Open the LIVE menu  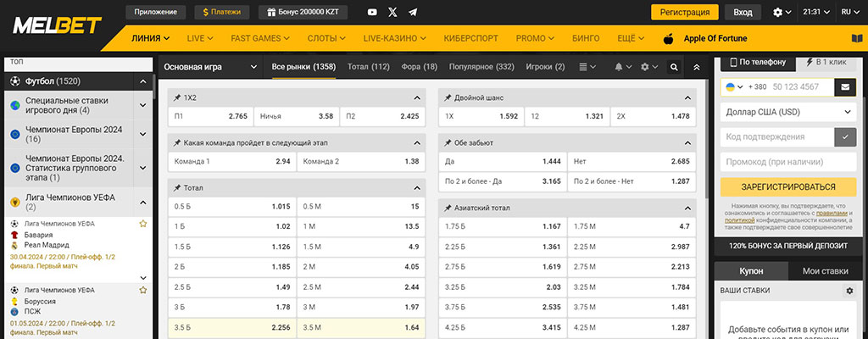click(200, 39)
